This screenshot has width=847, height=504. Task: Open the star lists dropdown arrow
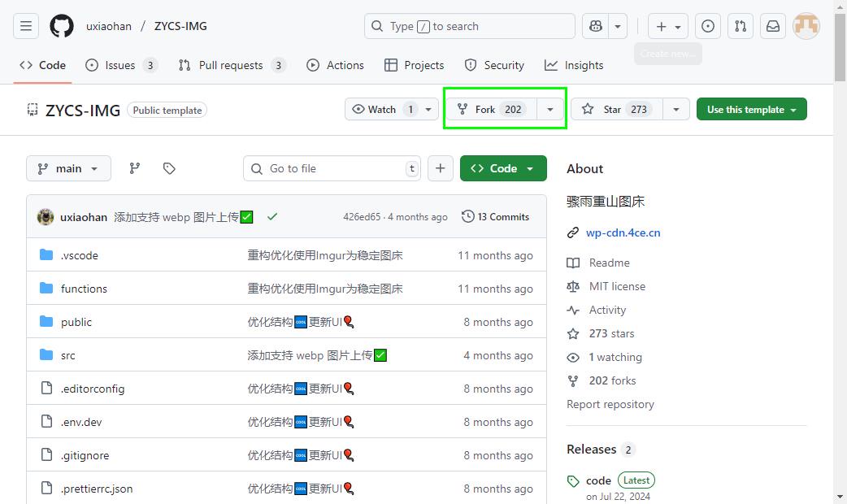click(675, 109)
